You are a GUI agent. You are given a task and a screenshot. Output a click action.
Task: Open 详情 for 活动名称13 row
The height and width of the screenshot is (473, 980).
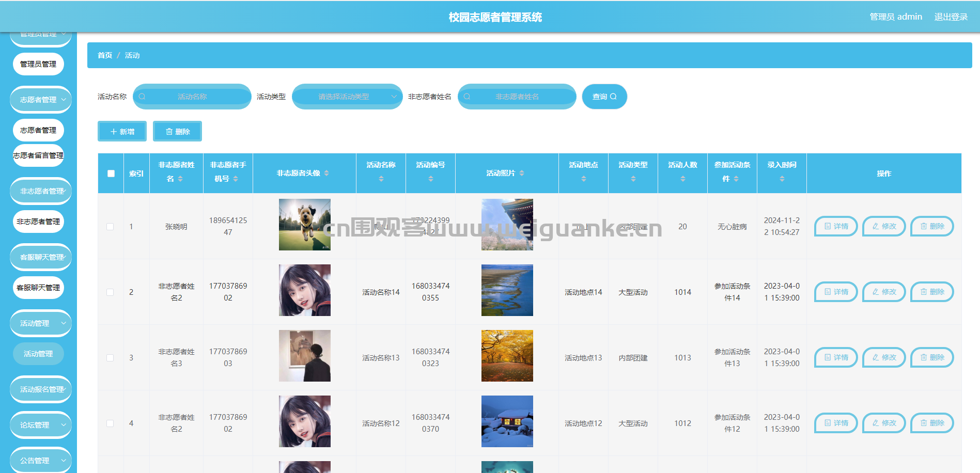pyautogui.click(x=836, y=357)
